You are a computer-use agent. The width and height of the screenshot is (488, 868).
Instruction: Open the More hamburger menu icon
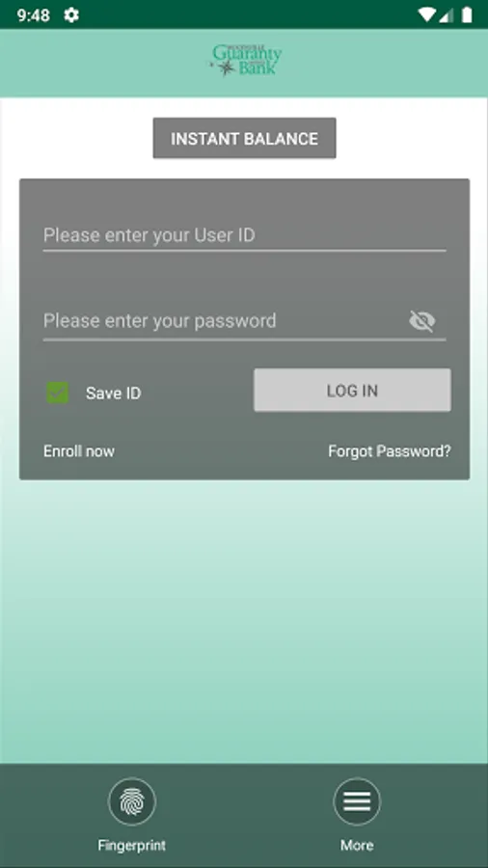coord(357,801)
